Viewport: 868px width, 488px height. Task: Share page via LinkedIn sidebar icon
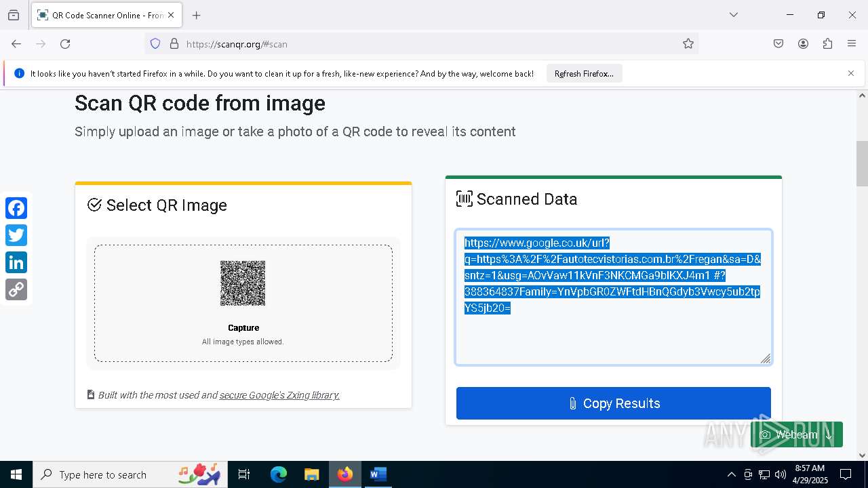tap(16, 262)
